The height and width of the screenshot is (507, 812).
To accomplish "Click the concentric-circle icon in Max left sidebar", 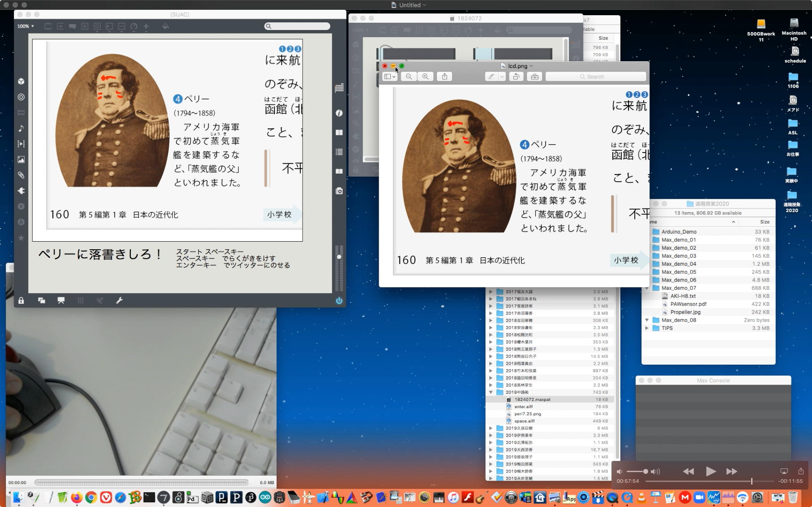I will (x=21, y=97).
